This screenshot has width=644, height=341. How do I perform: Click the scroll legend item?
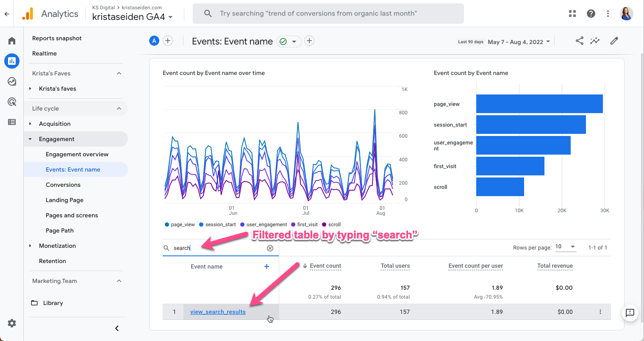click(x=331, y=225)
